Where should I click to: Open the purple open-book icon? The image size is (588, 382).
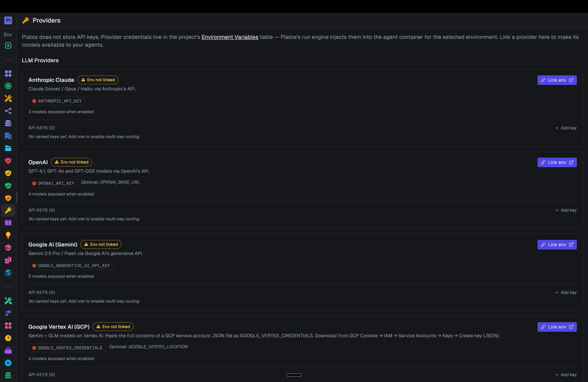pyautogui.click(x=8, y=223)
